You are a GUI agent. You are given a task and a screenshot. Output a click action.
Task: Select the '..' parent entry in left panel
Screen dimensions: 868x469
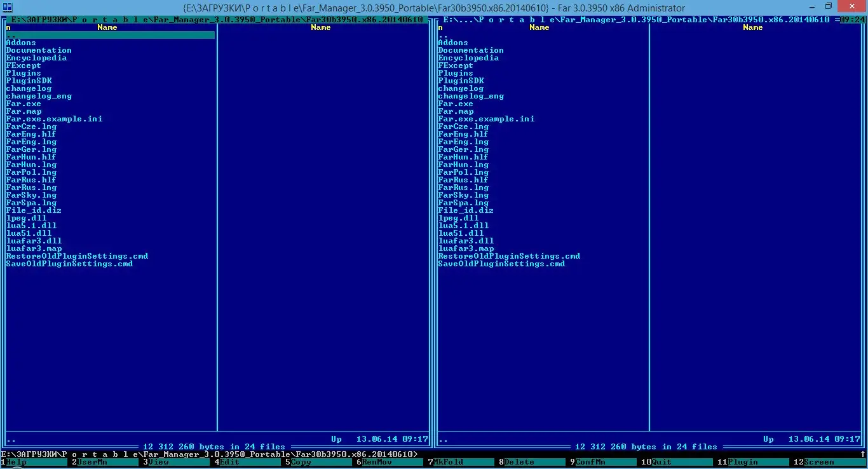[x=110, y=35]
